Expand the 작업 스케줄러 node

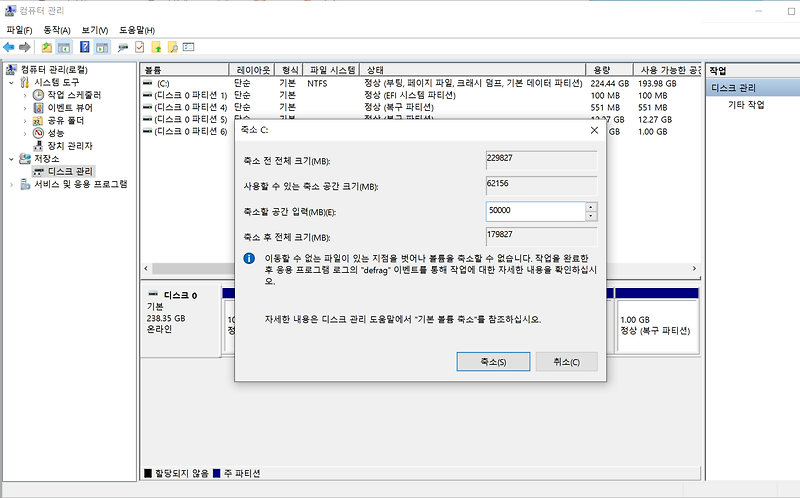pyautogui.click(x=24, y=95)
